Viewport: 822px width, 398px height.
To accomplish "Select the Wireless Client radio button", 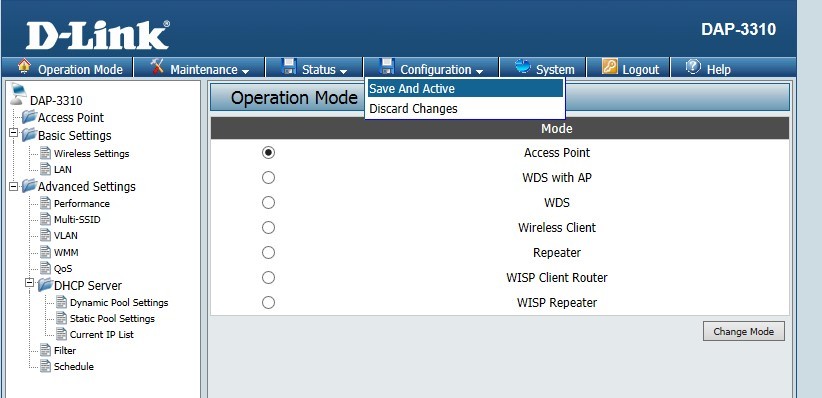I will (268, 228).
